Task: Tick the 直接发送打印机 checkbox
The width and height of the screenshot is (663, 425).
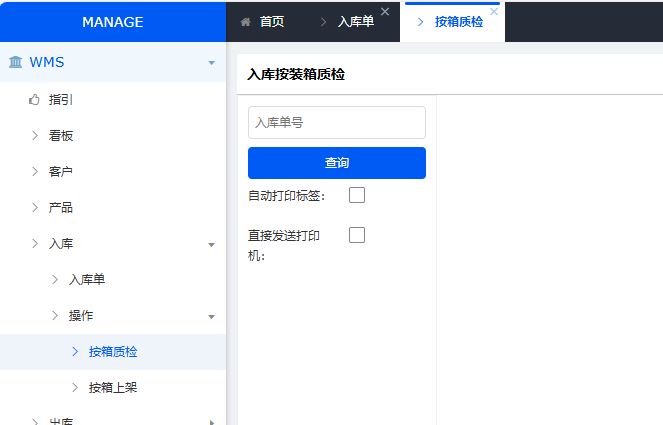Action: click(x=357, y=235)
